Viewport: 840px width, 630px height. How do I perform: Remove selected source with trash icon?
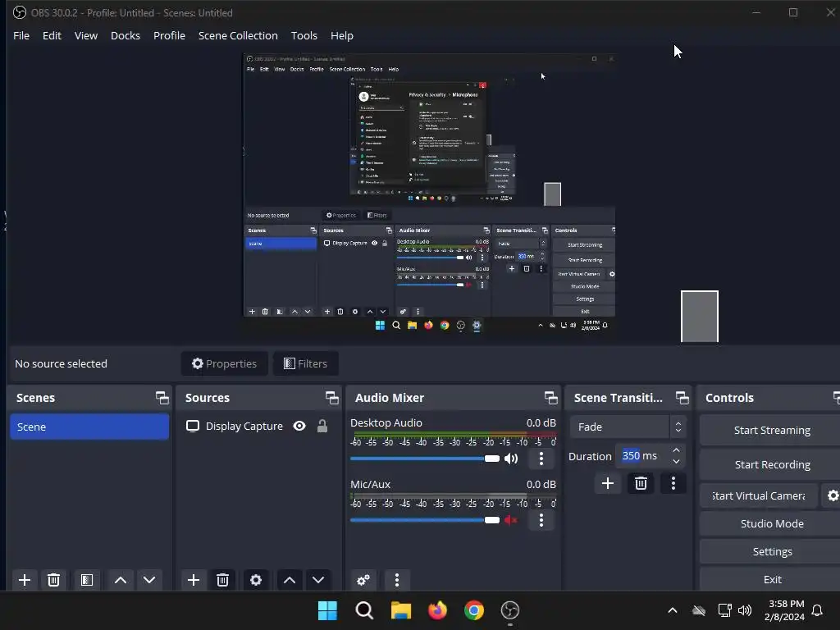(x=223, y=580)
